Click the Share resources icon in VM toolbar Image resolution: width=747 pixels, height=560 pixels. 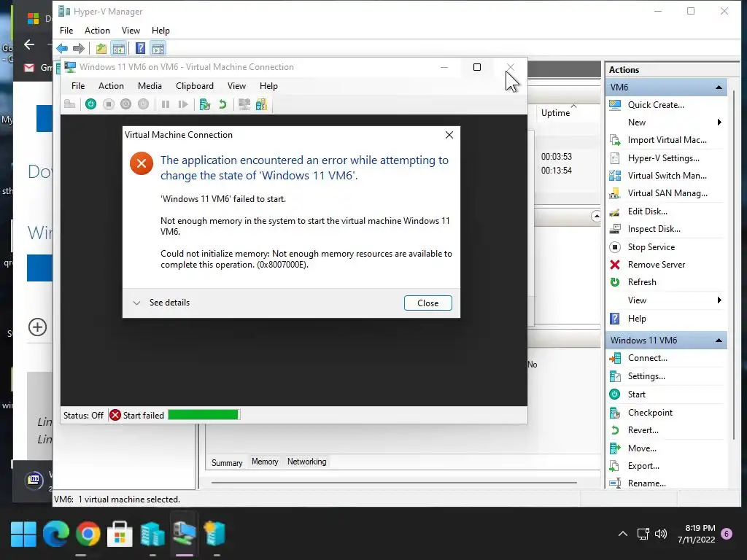[262, 104]
